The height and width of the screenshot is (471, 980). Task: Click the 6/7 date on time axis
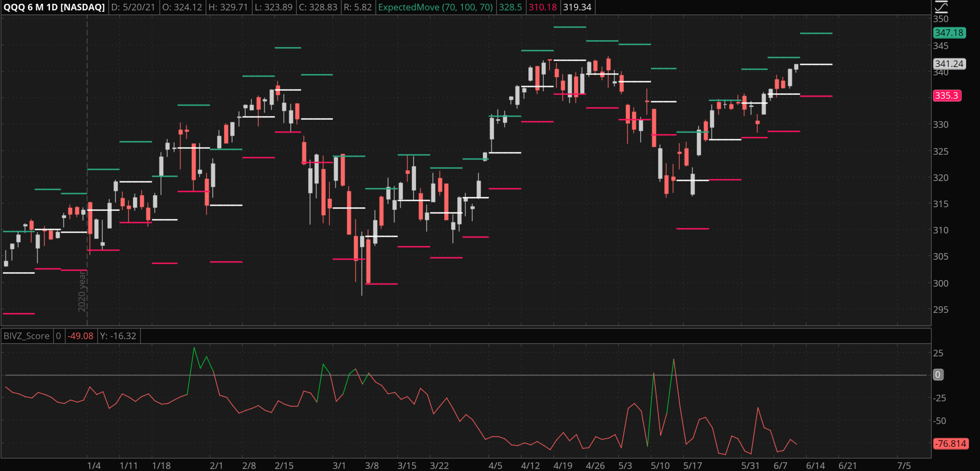click(x=781, y=466)
